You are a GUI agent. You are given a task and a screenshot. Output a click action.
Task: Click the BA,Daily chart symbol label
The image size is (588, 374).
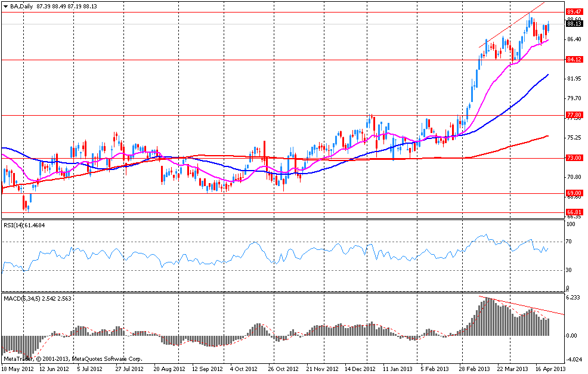coord(21,7)
